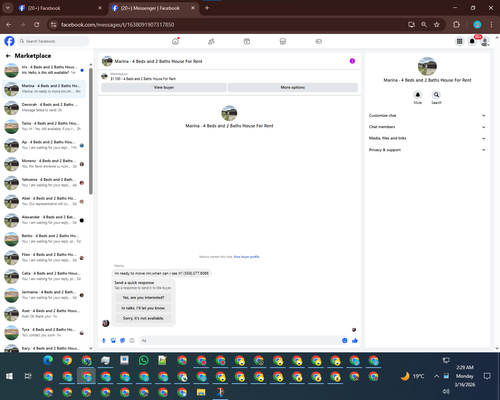Viewport: 500px width, 400px height.
Task: Click the header listing thumbnail next to Marina's name
Action: [107, 61]
